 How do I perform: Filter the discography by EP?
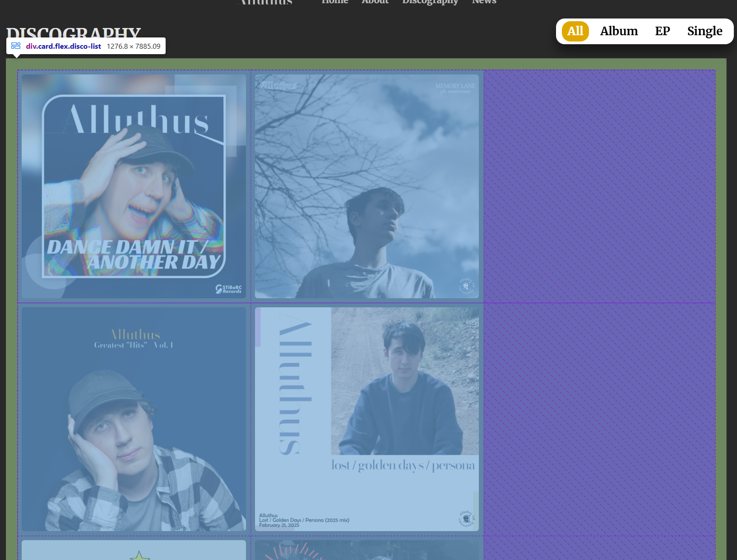662,31
